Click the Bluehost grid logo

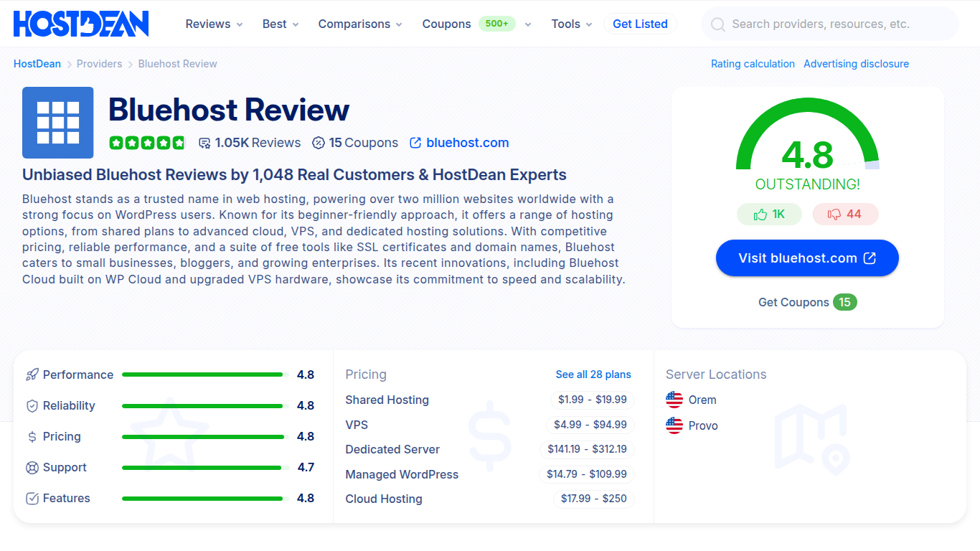coord(58,123)
